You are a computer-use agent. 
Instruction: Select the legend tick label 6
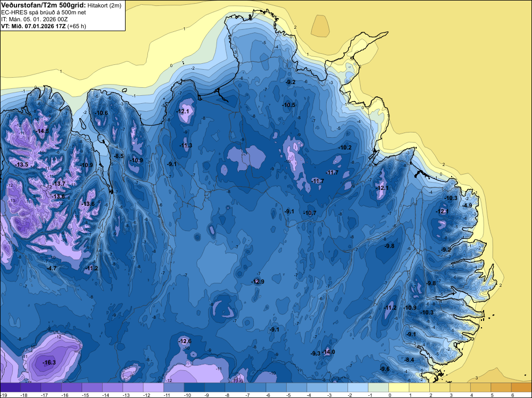pyautogui.click(x=513, y=395)
